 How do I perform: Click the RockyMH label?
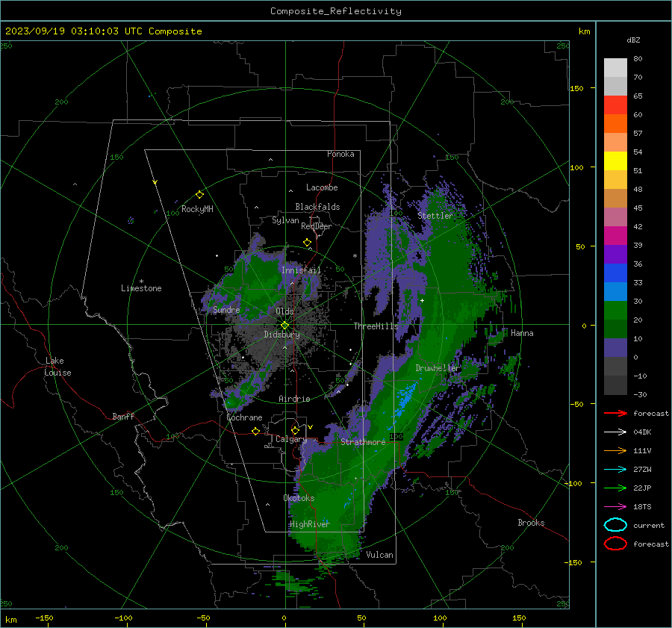197,209
